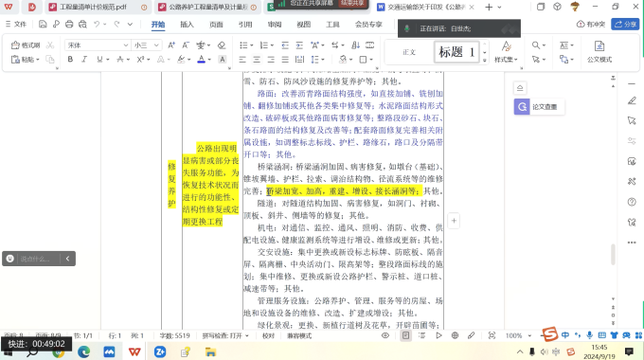
Task: Align text right
Action: point(271,60)
